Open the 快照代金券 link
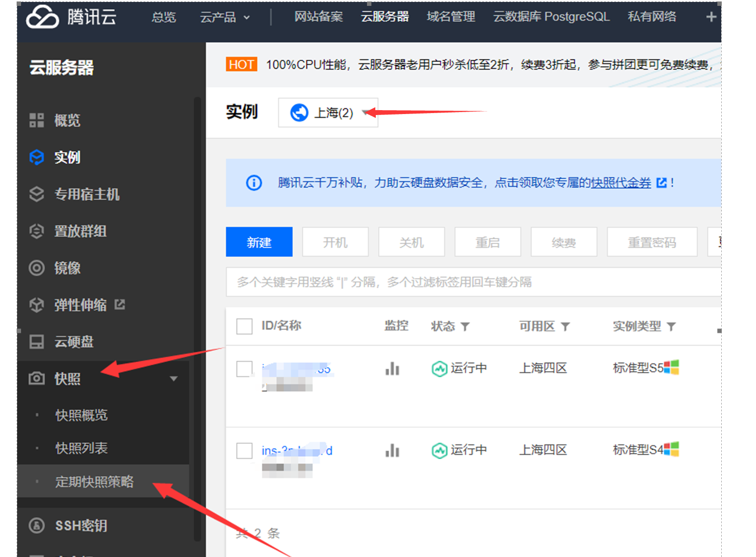Image resolution: width=756 pixels, height=557 pixels. tap(621, 183)
